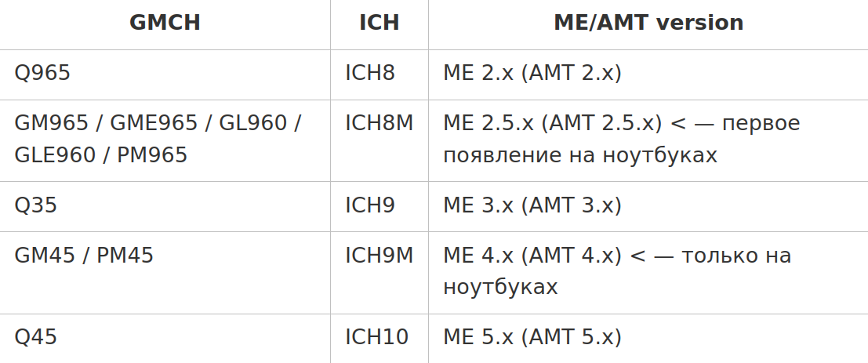Click the GM965 / GME965 chipset cell

point(165,139)
